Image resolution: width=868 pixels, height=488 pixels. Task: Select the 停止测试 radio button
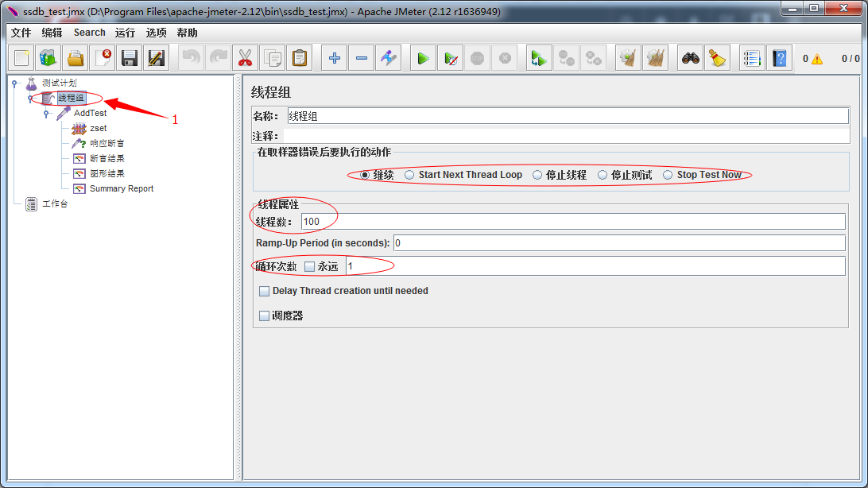pos(603,175)
